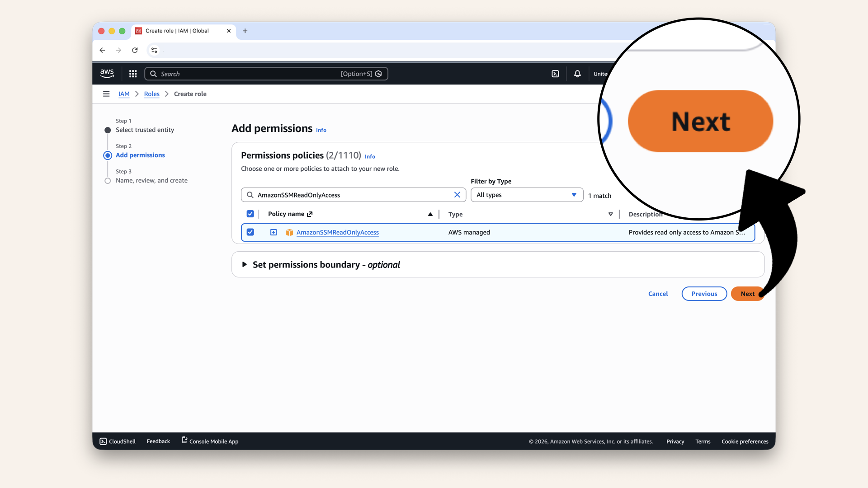Uncheck the select-all policies checkbox
The width and height of the screenshot is (868, 488).
tap(250, 214)
